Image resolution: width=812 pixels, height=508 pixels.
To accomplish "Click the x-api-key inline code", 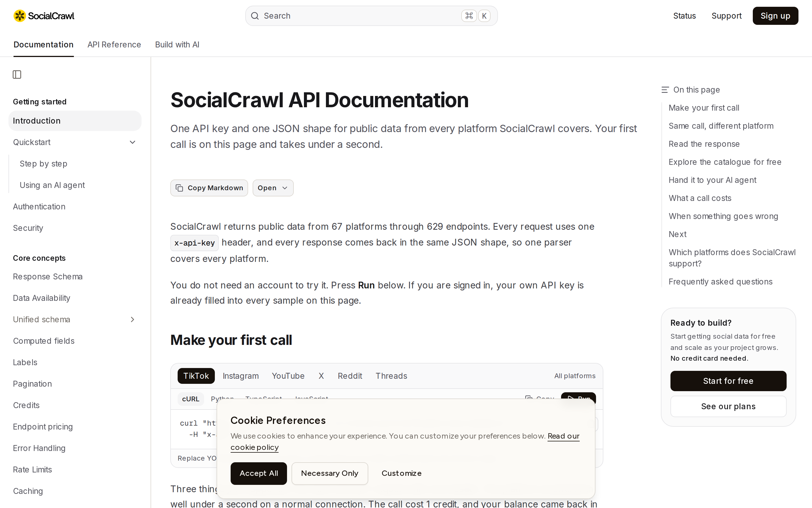I will click(194, 243).
